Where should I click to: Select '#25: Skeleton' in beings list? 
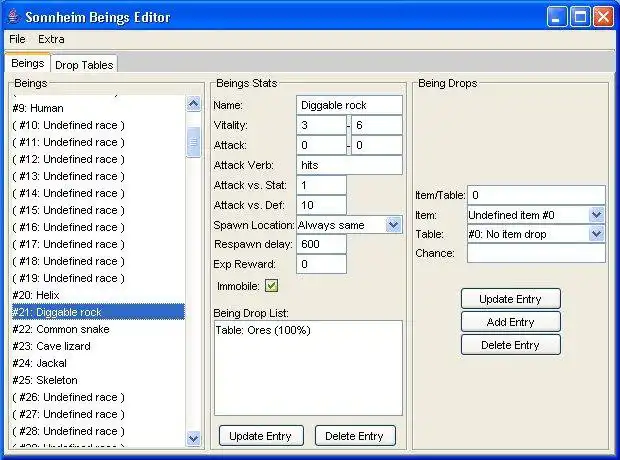98,380
